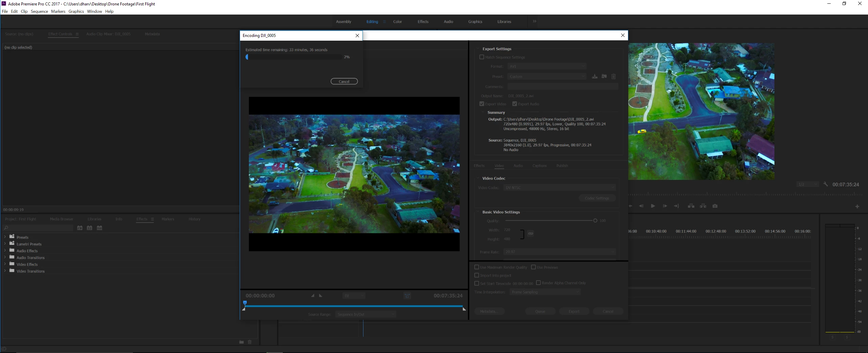868x353 pixels.
Task: Click the Cancel button in Export Settings
Action: tap(608, 311)
